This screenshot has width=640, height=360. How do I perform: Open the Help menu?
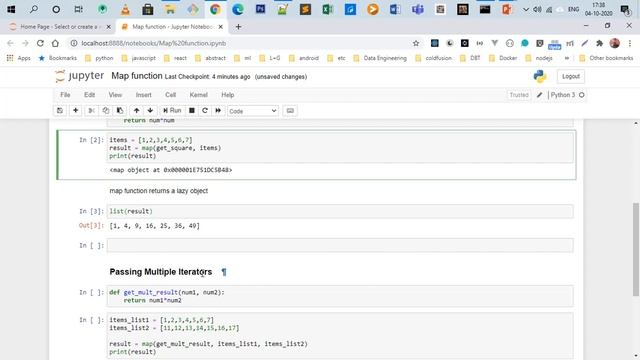tap(228, 95)
